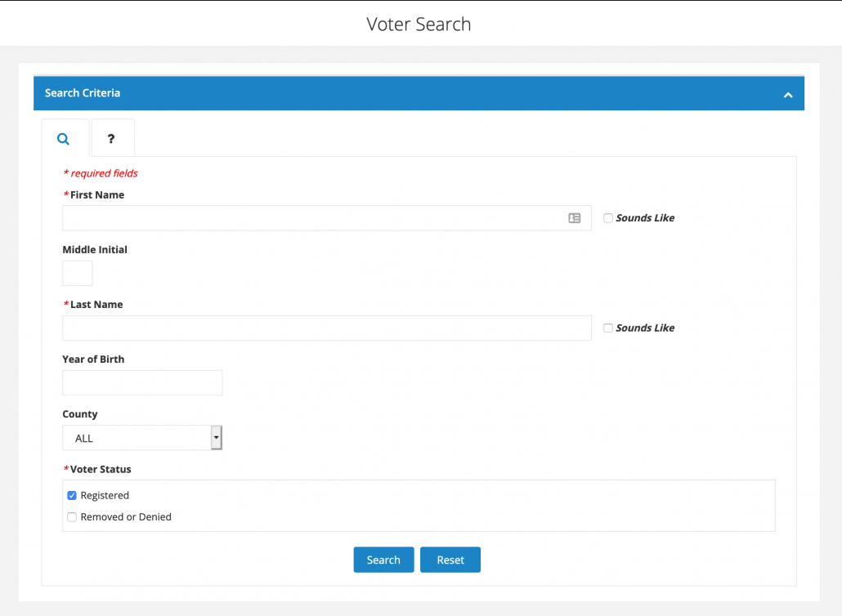The height and width of the screenshot is (616, 842).
Task: Click the Voter Search page heading
Action: 419,25
